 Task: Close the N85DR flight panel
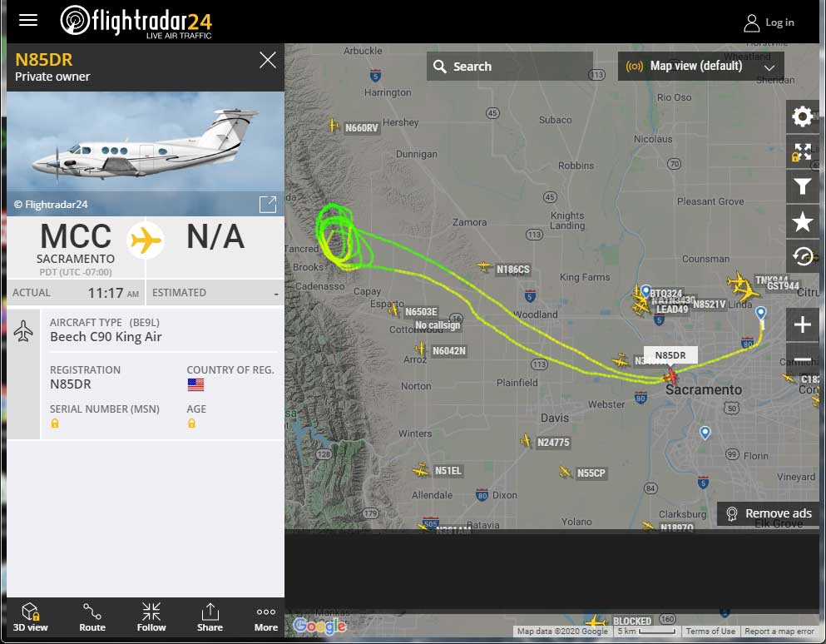click(x=268, y=60)
